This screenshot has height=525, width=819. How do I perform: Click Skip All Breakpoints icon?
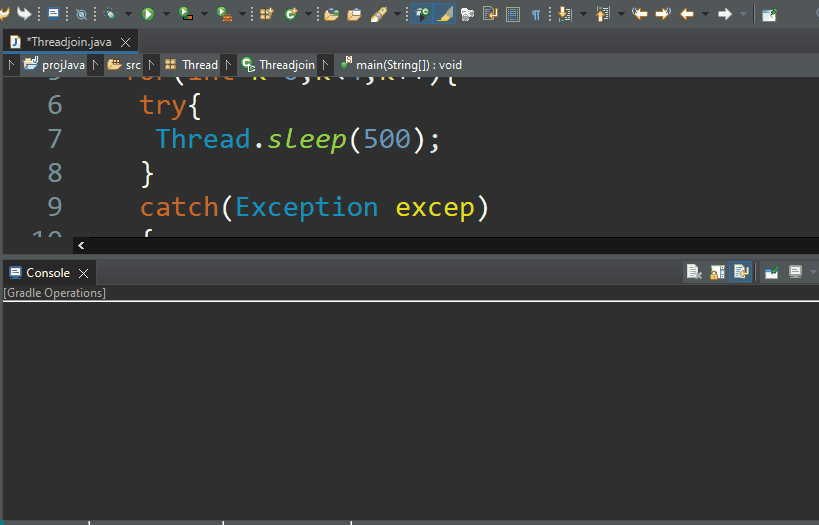(82, 14)
